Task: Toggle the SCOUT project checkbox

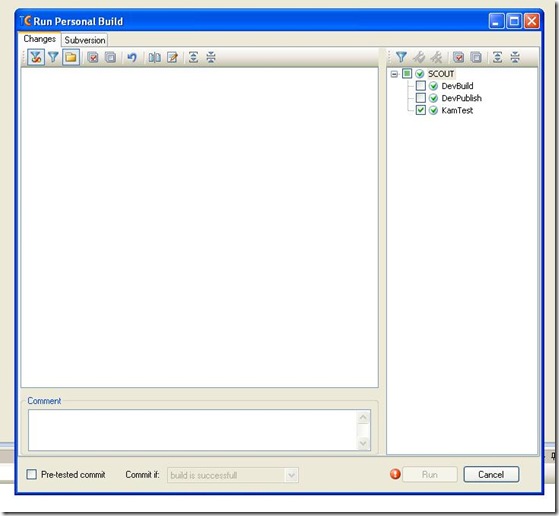Action: (407, 73)
